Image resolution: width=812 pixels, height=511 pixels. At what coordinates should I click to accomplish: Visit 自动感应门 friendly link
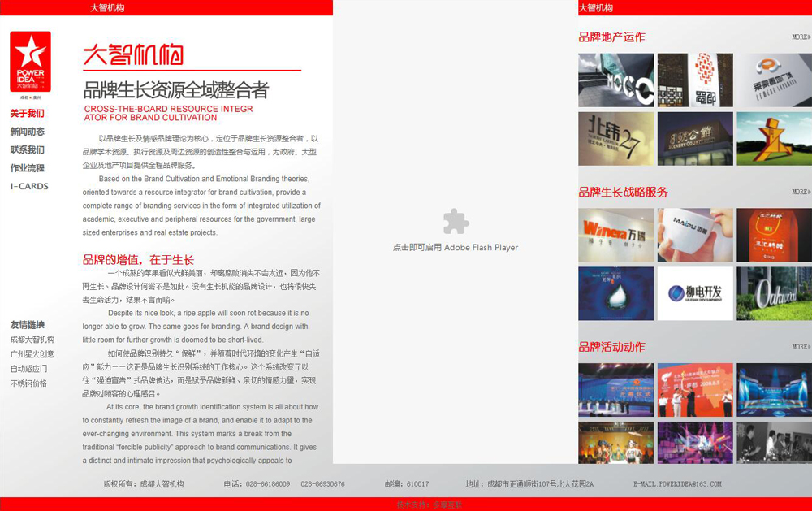pos(28,369)
